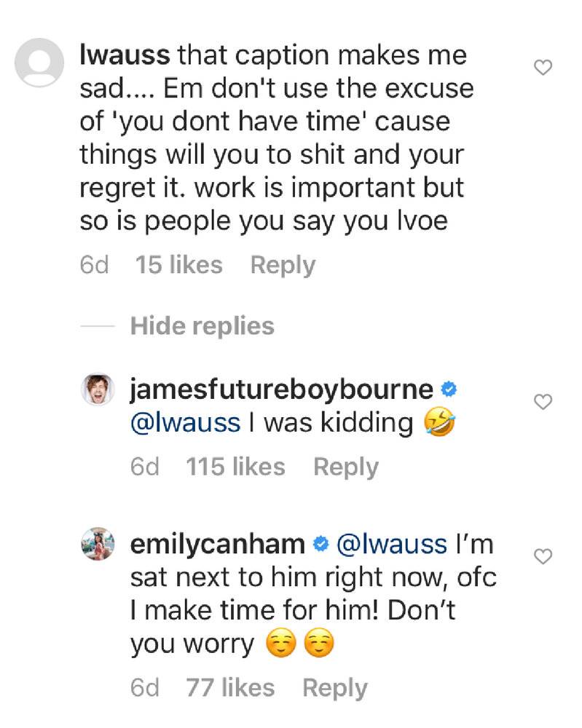Open the lwauss username link

[x=125, y=55]
